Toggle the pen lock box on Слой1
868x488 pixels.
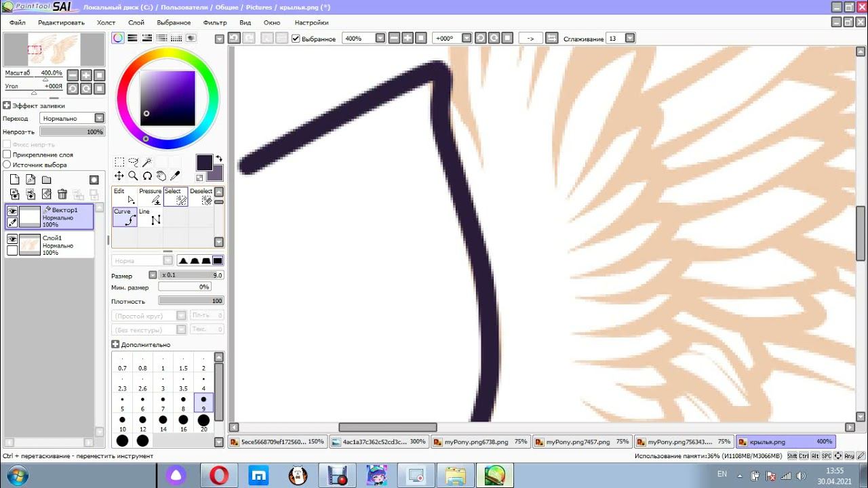click(x=12, y=250)
